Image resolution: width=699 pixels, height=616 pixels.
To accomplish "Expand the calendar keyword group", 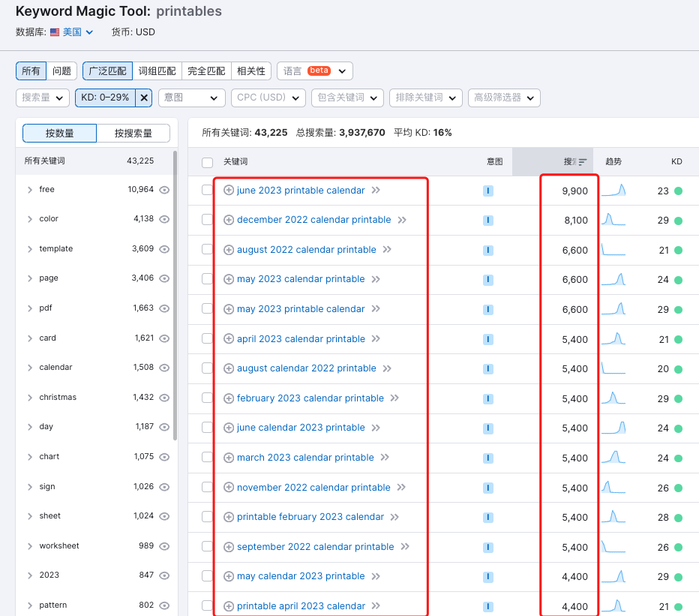I will [29, 368].
